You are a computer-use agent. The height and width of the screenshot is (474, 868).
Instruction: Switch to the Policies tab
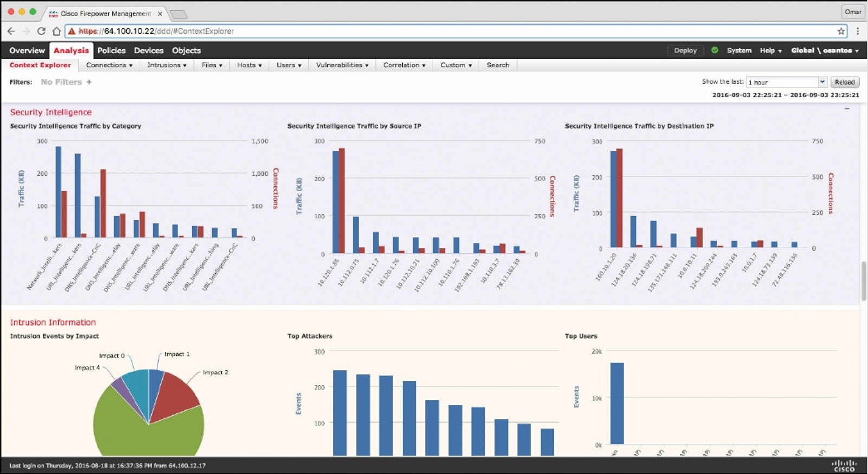tap(111, 51)
